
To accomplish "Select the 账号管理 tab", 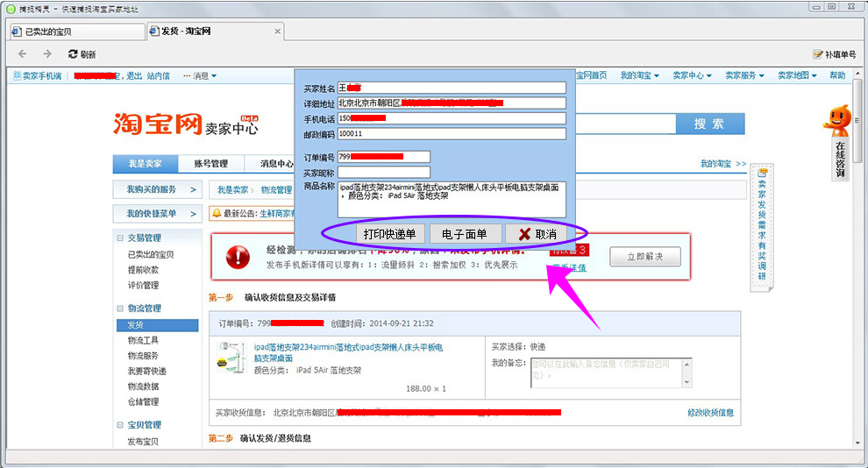I will [211, 164].
